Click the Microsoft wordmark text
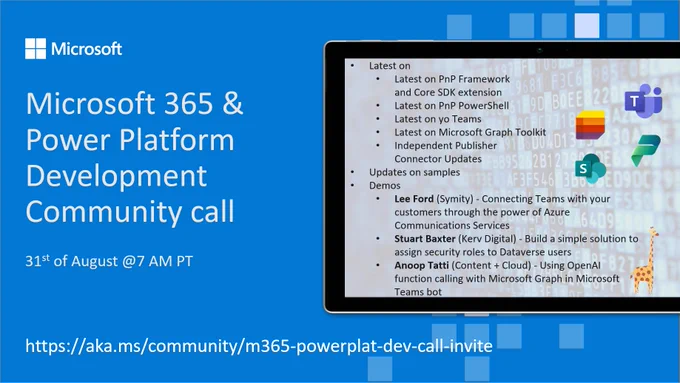The height and width of the screenshot is (383, 680). coord(87,49)
